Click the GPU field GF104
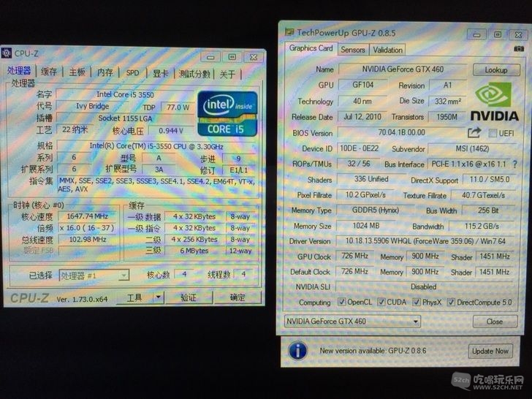Screen dimensions: 532x399 [x=362, y=85]
